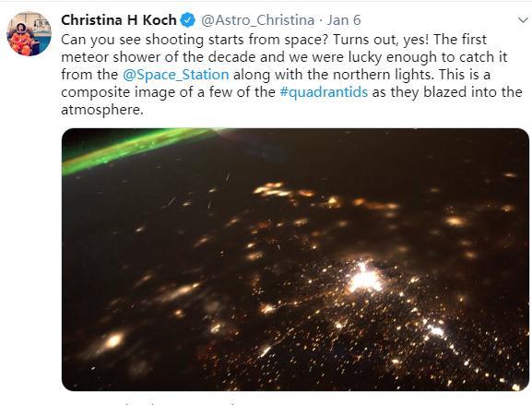
Task: Click the text "Can you see shooting starts"
Action: (x=152, y=40)
